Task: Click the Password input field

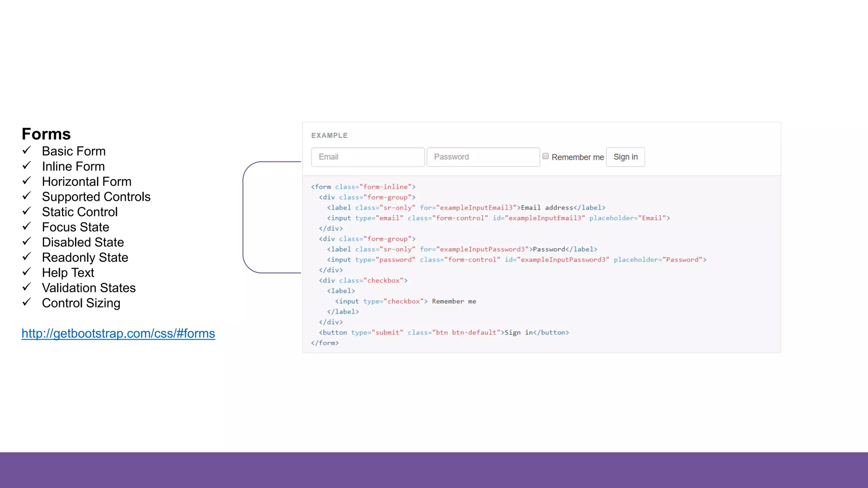Action: click(x=483, y=157)
